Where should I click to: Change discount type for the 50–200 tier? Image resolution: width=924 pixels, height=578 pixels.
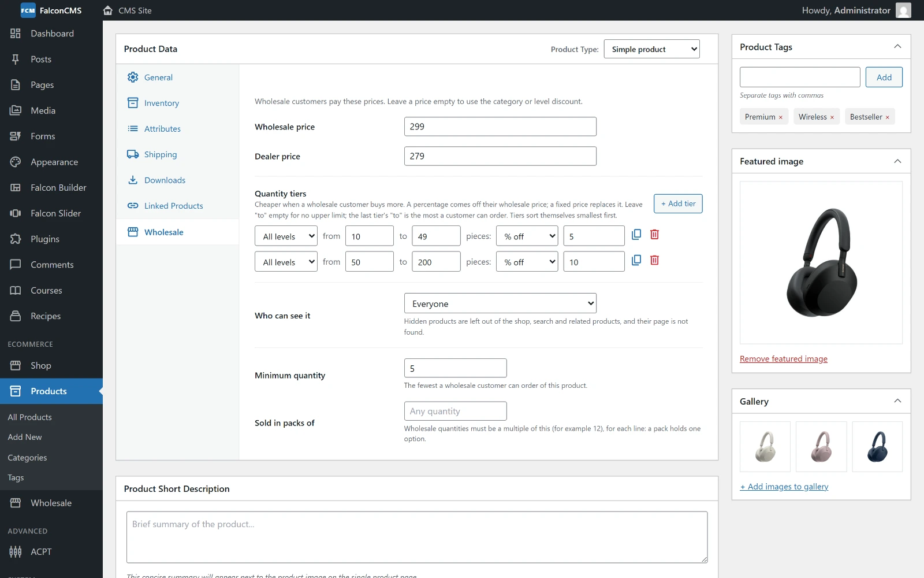pyautogui.click(x=527, y=261)
